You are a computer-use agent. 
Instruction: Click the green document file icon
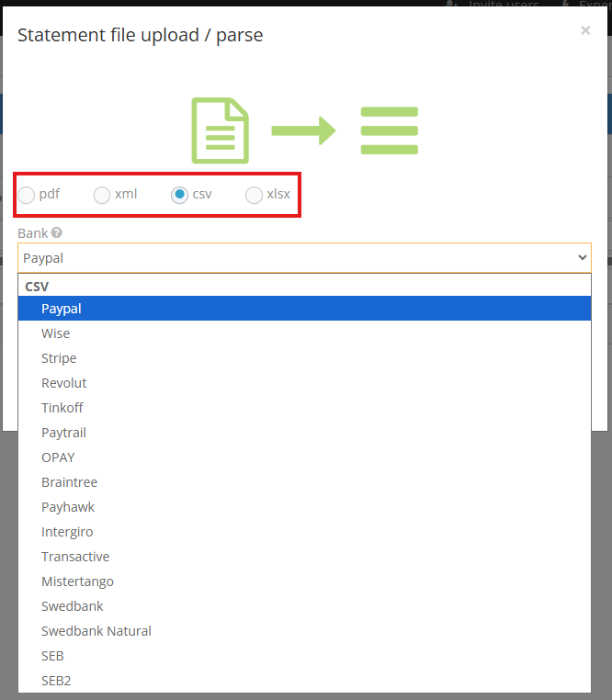221,130
